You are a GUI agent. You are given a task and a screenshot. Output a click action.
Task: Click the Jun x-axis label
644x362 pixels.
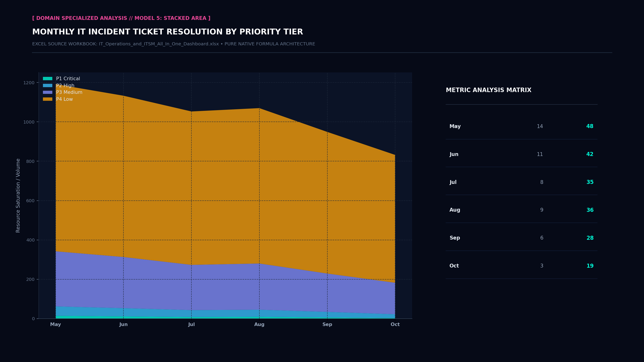[123, 324]
